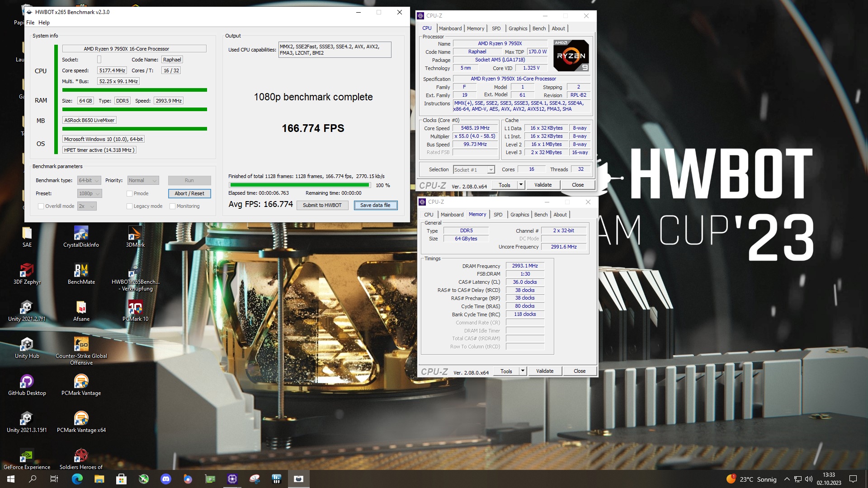Switch to Bench tab in upper CPU-Z
Viewport: 868px width, 488px height.
[539, 28]
